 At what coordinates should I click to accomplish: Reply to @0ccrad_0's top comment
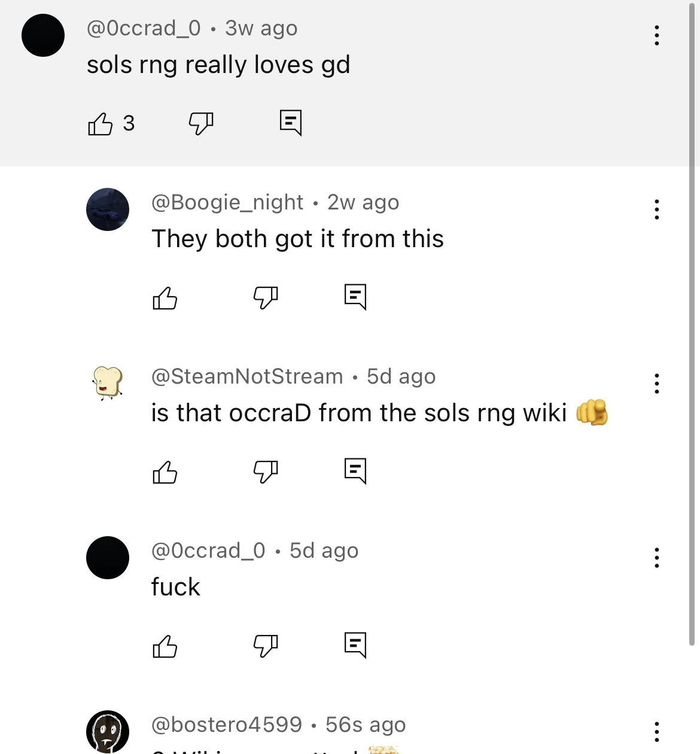pyautogui.click(x=291, y=122)
